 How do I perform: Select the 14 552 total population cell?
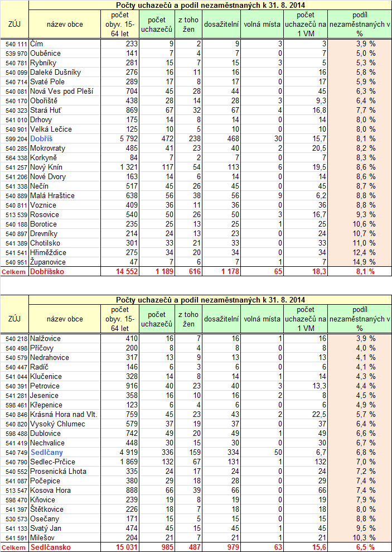(x=120, y=271)
